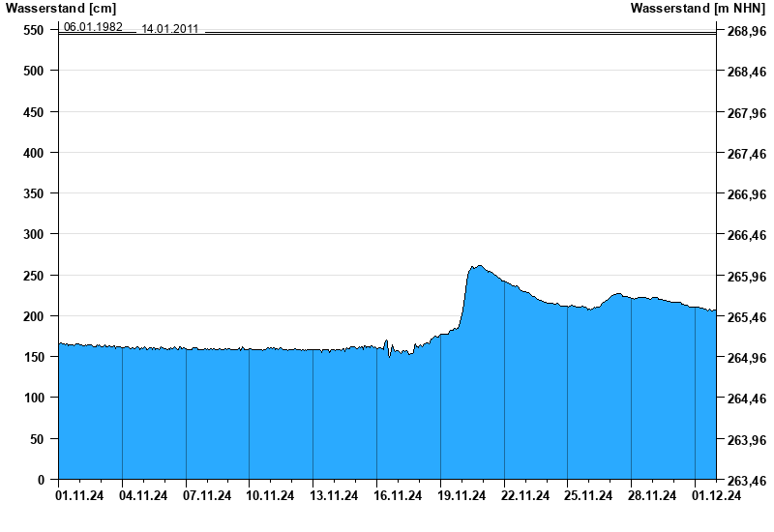Select the 04.11.24 date label
This screenshot has width=774, height=532.
click(x=143, y=496)
